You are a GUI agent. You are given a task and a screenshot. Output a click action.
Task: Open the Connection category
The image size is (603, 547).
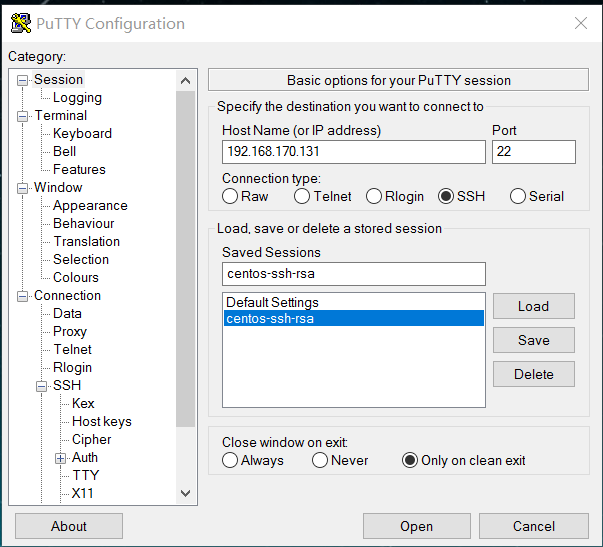(67, 295)
